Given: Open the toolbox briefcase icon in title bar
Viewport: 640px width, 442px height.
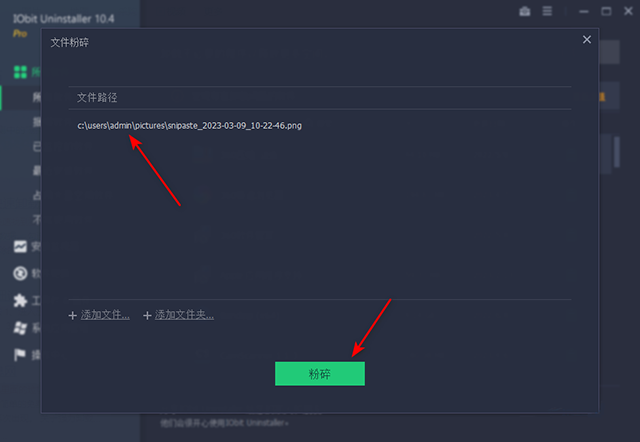Looking at the screenshot, I should pyautogui.click(x=525, y=11).
